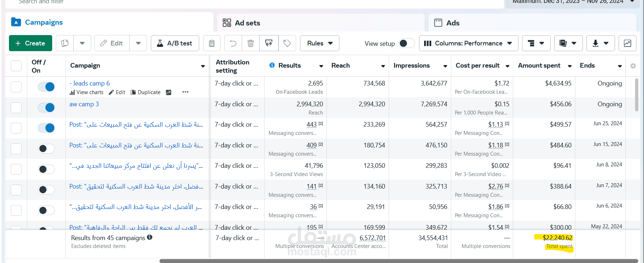The image size is (644, 263).
Task: Open the charts view icon at toolbar end
Action: pos(628,43)
